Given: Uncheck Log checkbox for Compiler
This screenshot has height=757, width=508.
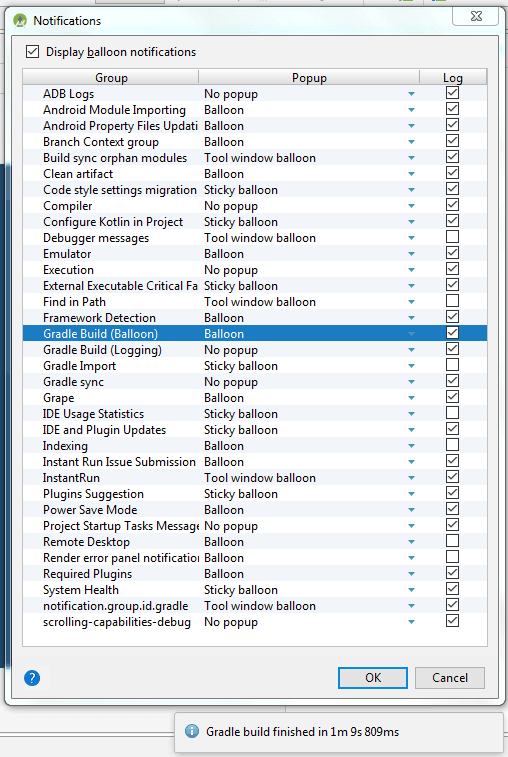Looking at the screenshot, I should pyautogui.click(x=452, y=205).
